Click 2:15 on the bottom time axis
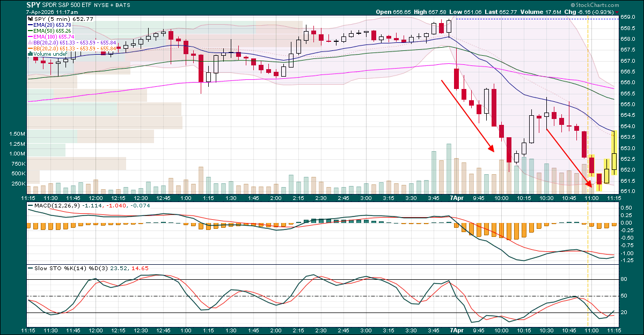Image resolution: width=644 pixels, height=335 pixels. click(298, 331)
